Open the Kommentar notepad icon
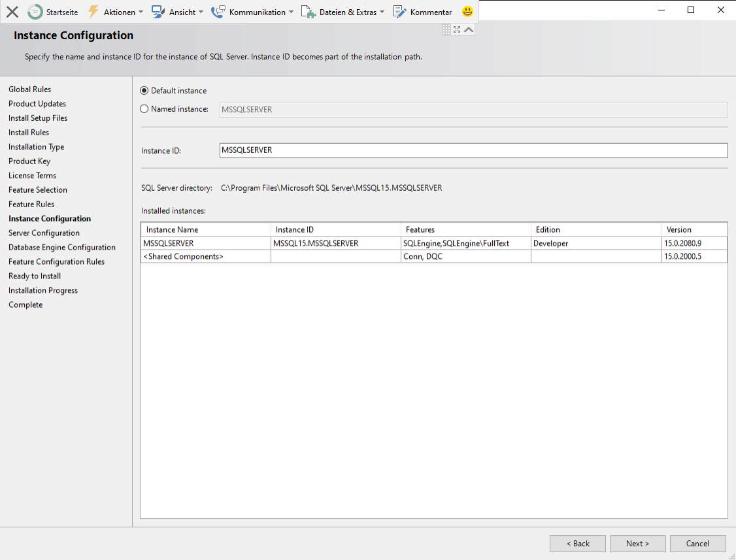Viewport: 736px width, 560px height. coord(400,12)
